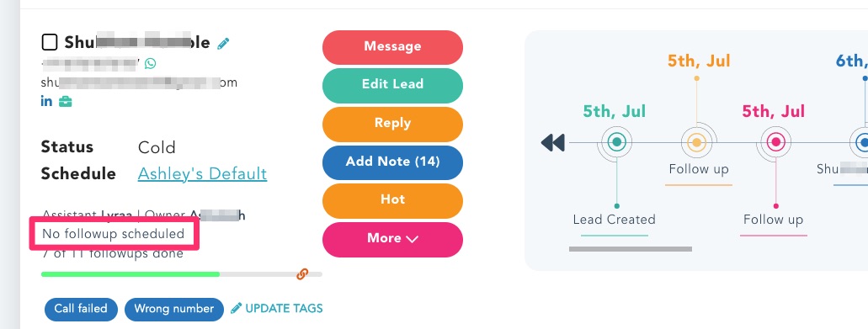Click the green briefcase icon
The height and width of the screenshot is (329, 868).
click(66, 101)
